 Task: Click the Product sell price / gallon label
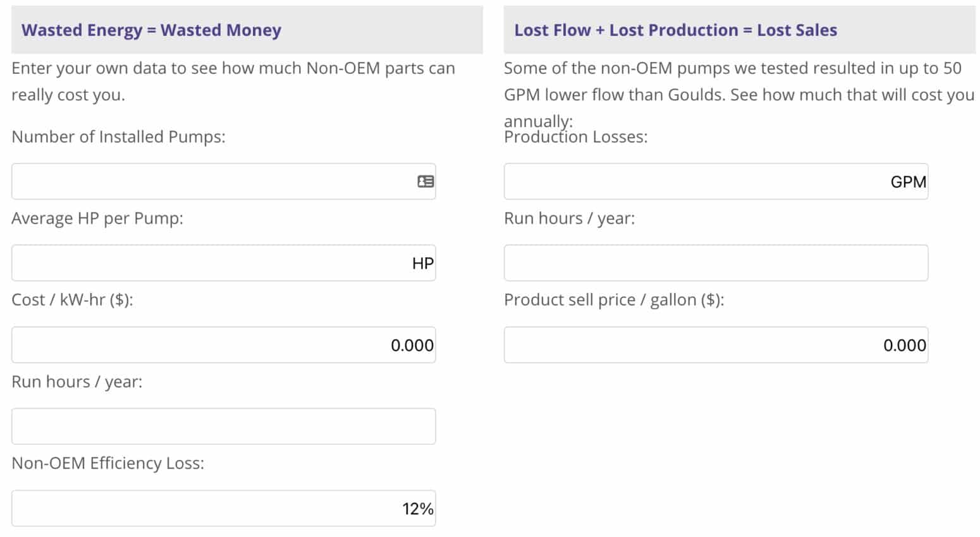click(613, 300)
